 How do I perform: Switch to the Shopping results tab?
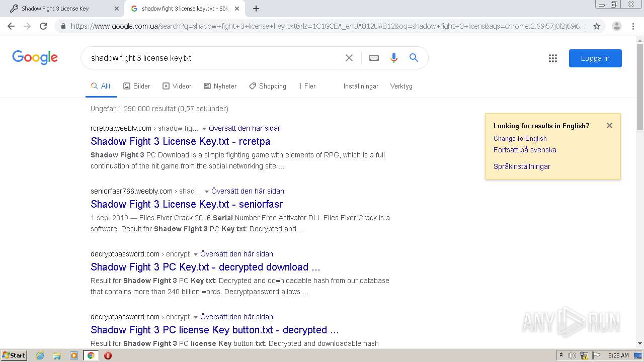click(x=268, y=86)
